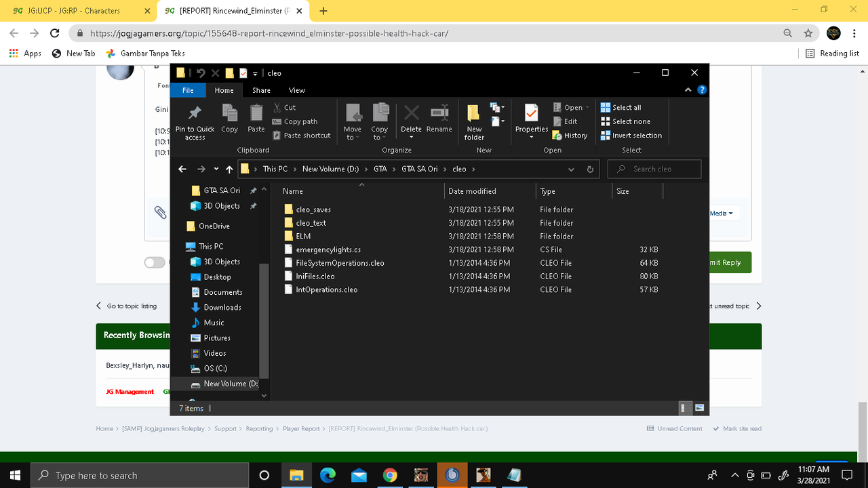Viewport: 868px width, 488px height.
Task: Click Select all
Action: [620, 107]
